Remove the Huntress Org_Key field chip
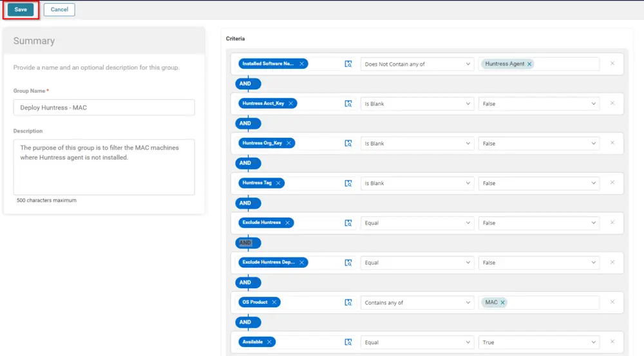This screenshot has width=644, height=356. [289, 144]
